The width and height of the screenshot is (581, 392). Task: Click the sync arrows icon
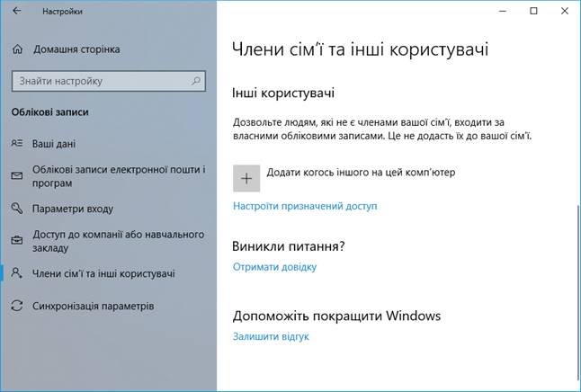click(x=17, y=306)
